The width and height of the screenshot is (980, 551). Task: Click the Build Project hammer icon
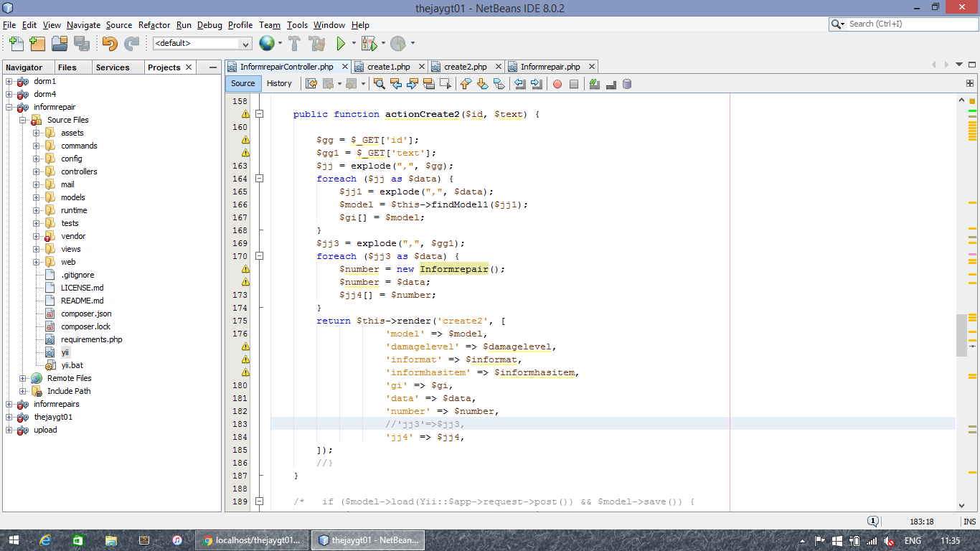pyautogui.click(x=294, y=43)
